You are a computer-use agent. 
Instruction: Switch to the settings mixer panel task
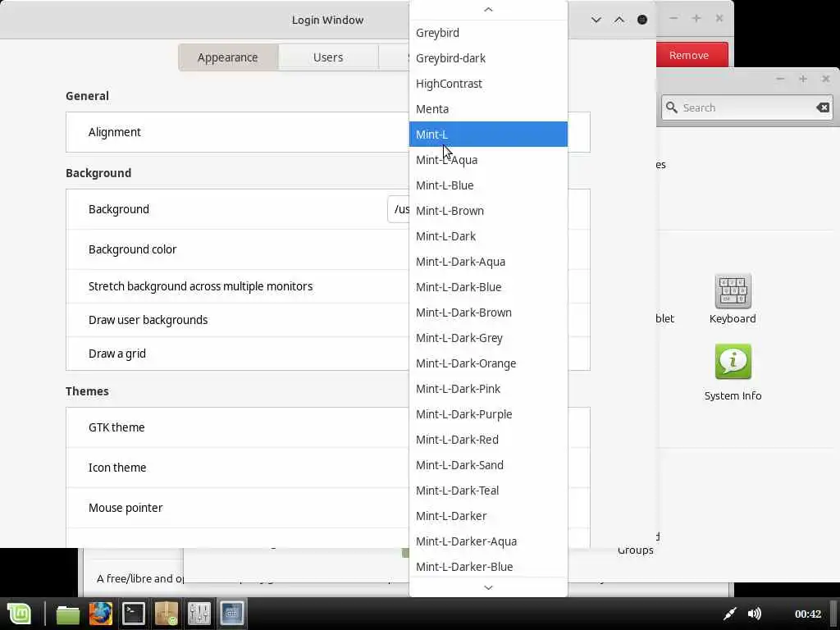199,614
